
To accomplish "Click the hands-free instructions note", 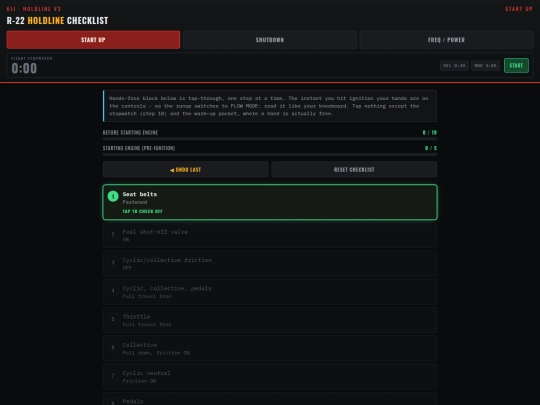I will coord(270,106).
